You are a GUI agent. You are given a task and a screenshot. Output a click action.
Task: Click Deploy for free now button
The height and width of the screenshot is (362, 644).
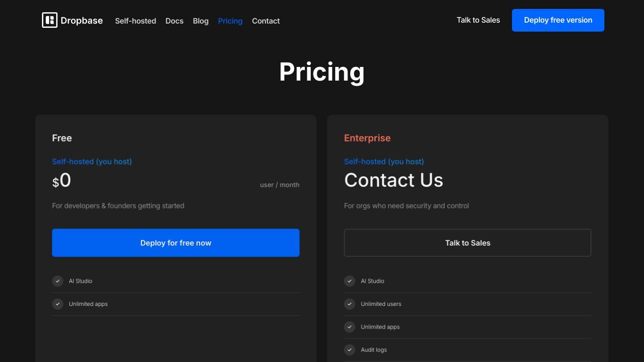click(x=175, y=243)
